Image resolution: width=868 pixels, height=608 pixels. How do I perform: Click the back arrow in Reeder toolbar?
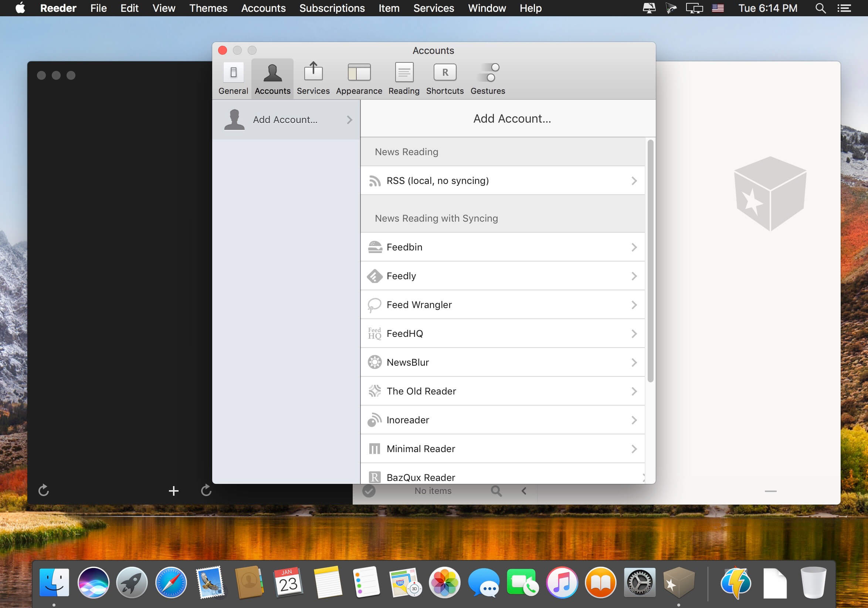click(524, 491)
